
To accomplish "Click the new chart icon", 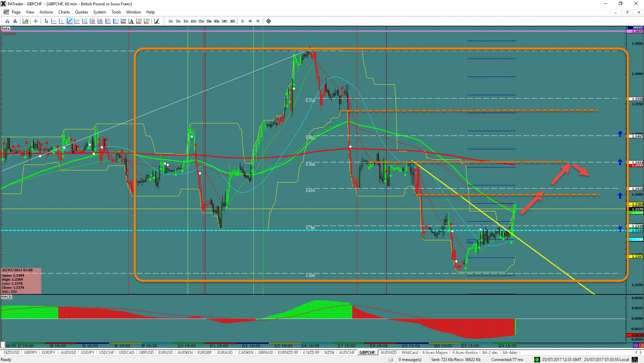I will (25, 21).
